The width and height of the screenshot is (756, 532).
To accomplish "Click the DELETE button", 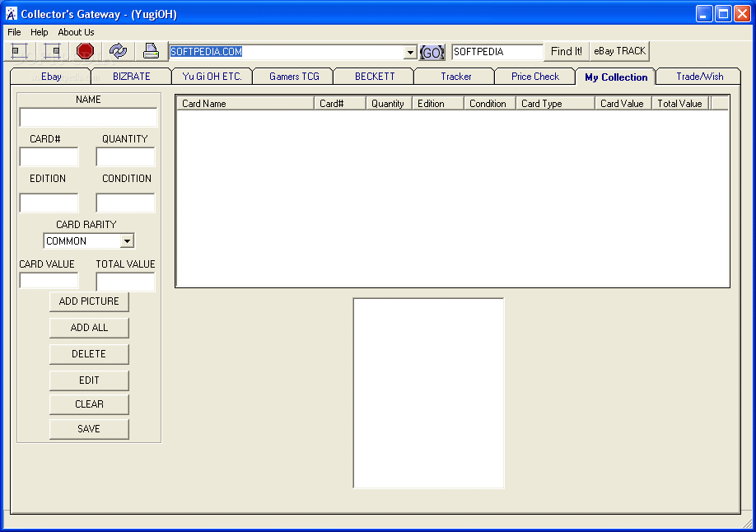I will pyautogui.click(x=89, y=354).
